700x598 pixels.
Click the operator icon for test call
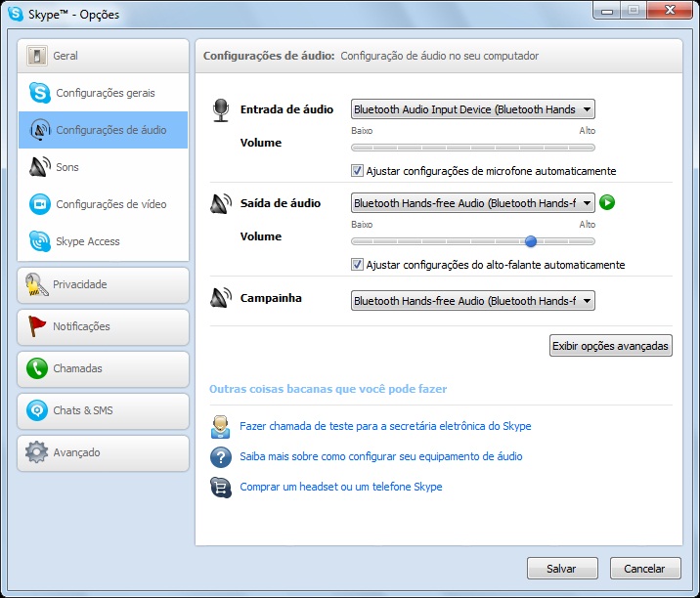221,427
